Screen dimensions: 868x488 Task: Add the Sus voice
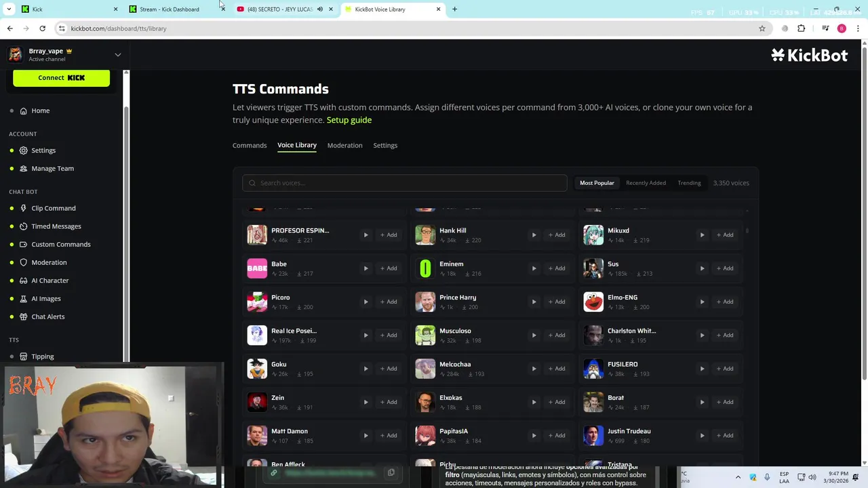[724, 268]
